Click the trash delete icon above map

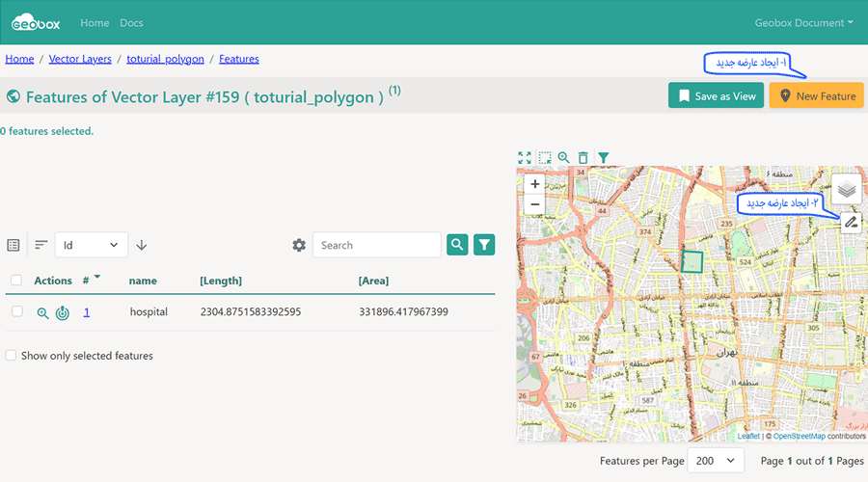tap(583, 157)
